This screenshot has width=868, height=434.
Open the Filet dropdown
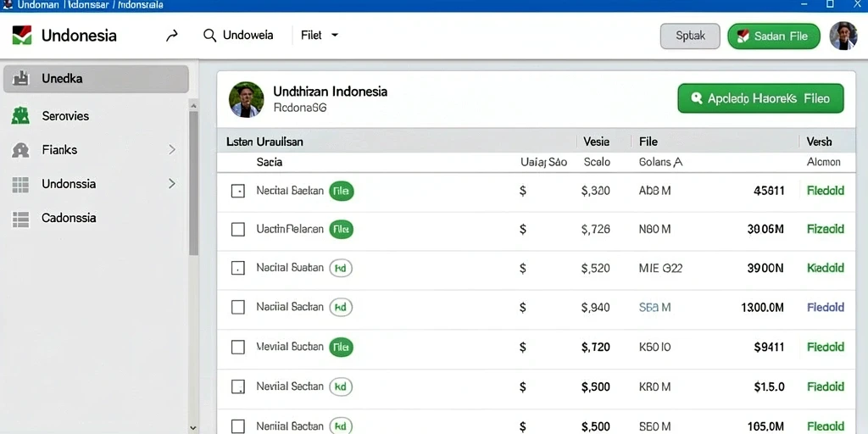point(320,36)
